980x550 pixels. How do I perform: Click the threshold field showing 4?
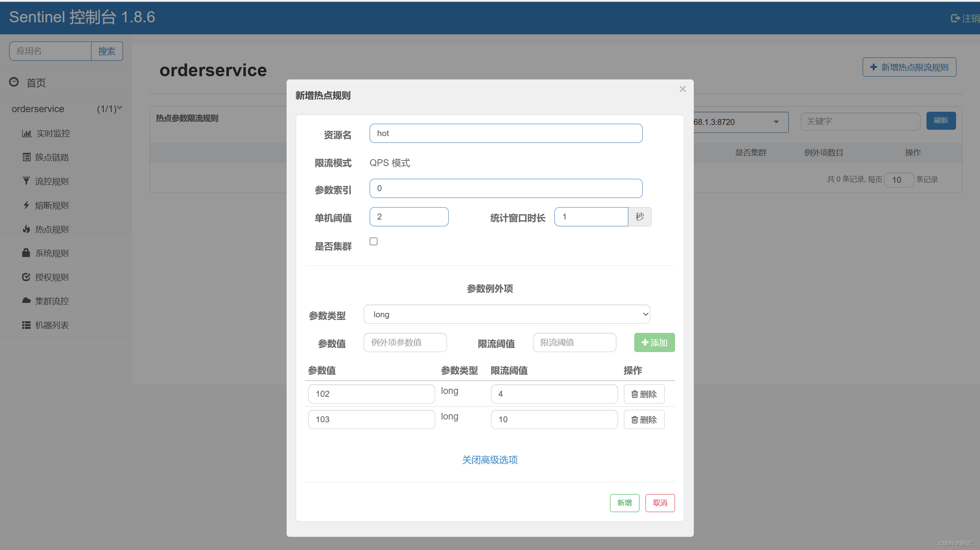554,394
